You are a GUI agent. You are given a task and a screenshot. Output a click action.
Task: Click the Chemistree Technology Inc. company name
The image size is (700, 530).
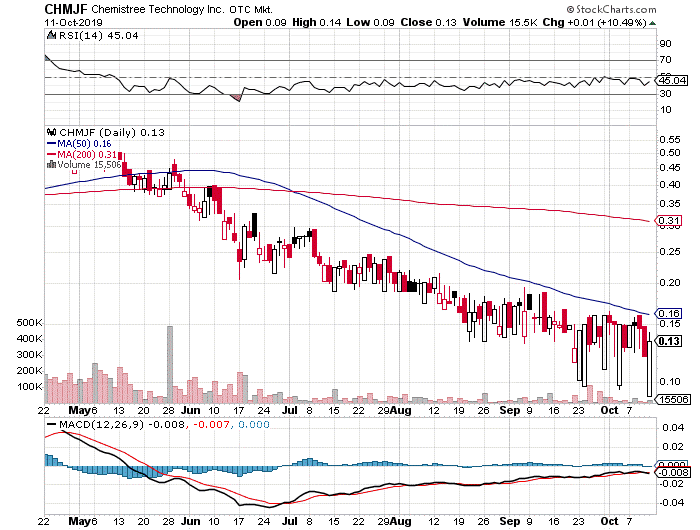pos(158,9)
